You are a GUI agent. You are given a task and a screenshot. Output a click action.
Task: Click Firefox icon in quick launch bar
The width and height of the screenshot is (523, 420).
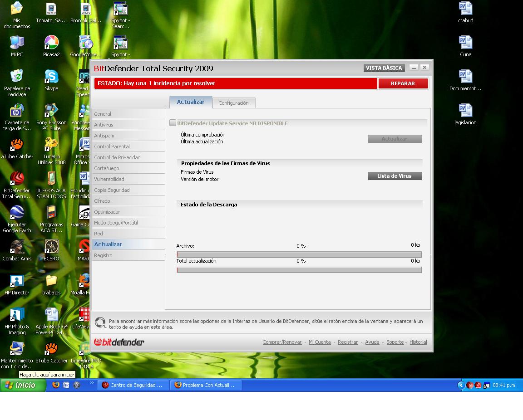pyautogui.click(x=56, y=385)
